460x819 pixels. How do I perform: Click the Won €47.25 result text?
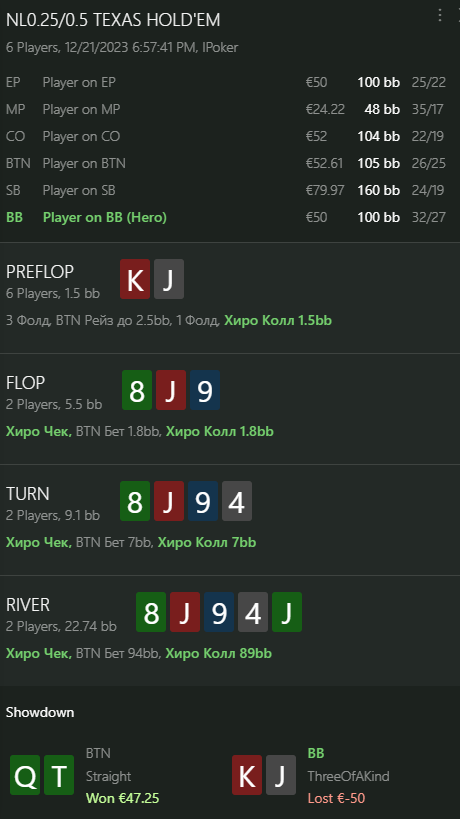coord(122,798)
